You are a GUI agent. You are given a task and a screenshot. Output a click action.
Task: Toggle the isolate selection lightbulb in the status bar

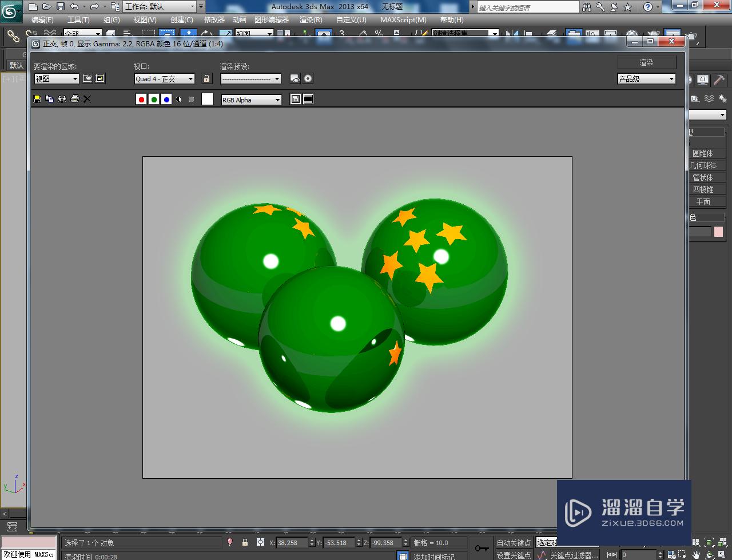coord(230,542)
